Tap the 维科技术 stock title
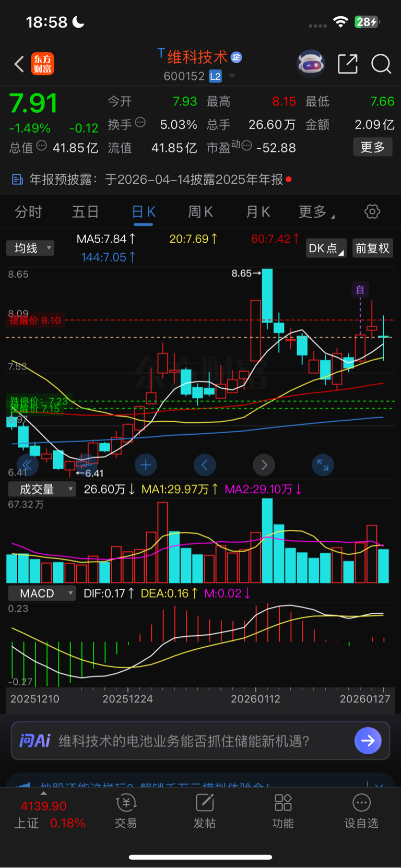401x868 pixels. (x=197, y=57)
